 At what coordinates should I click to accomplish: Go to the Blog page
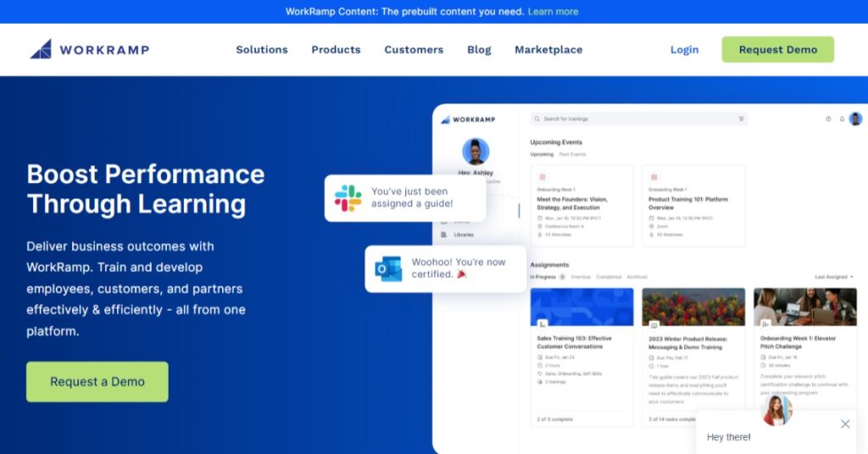point(480,50)
